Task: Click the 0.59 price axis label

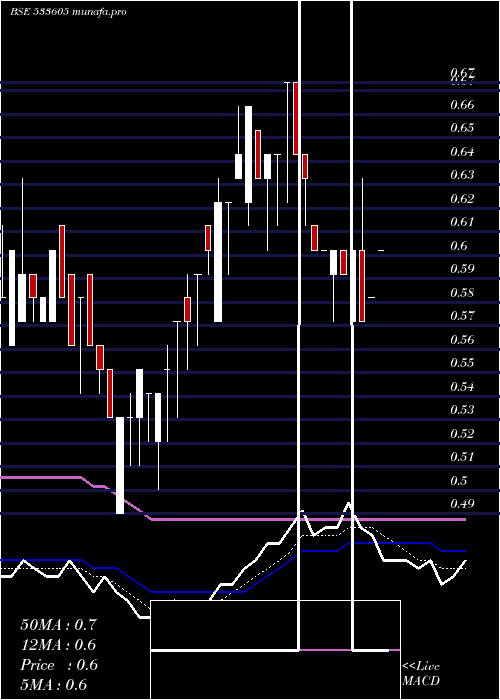Action: pyautogui.click(x=462, y=269)
